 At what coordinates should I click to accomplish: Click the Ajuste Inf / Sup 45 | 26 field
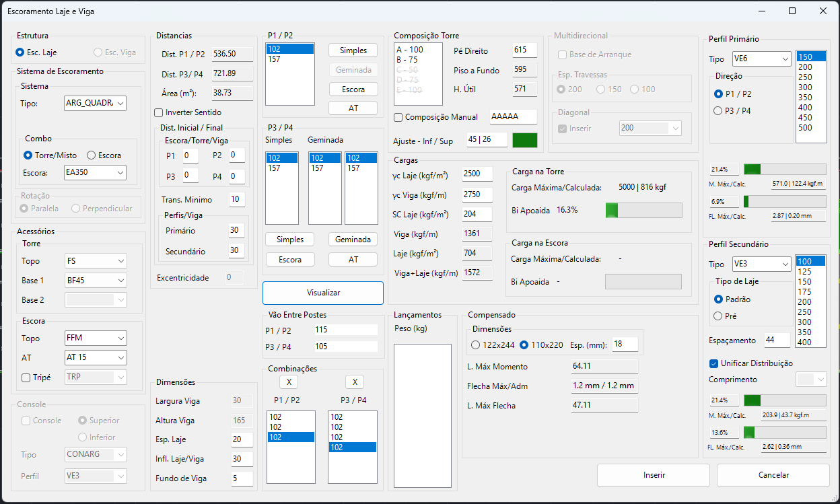point(487,140)
